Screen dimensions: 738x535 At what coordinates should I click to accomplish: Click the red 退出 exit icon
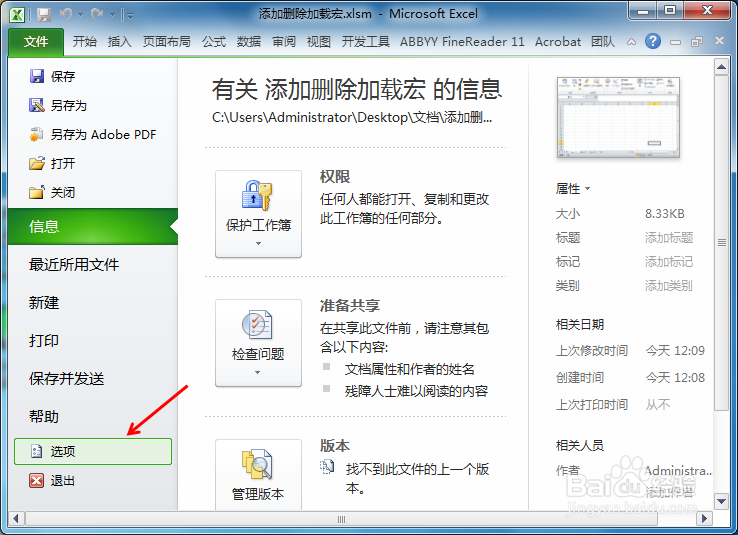point(36,480)
